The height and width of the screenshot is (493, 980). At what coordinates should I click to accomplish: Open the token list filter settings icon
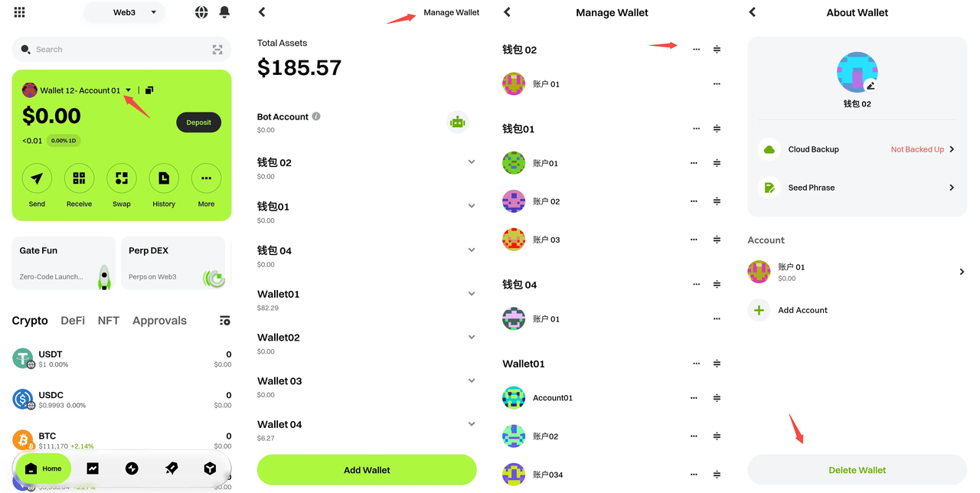click(224, 321)
